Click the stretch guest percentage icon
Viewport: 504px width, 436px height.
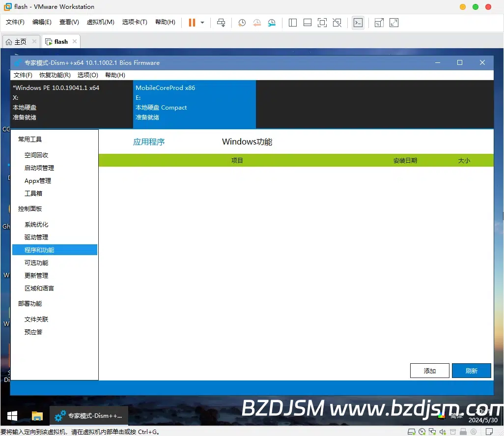[x=379, y=23]
